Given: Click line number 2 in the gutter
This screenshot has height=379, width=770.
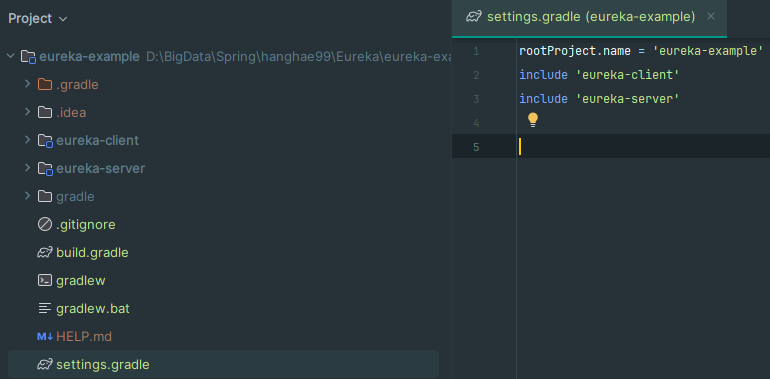Looking at the screenshot, I should [476, 75].
